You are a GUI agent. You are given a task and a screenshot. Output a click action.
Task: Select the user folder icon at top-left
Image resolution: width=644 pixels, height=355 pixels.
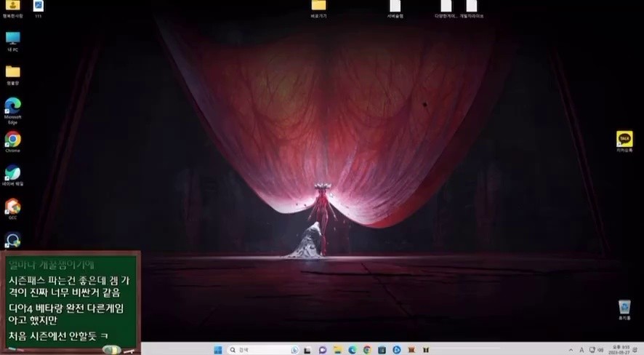pos(12,6)
